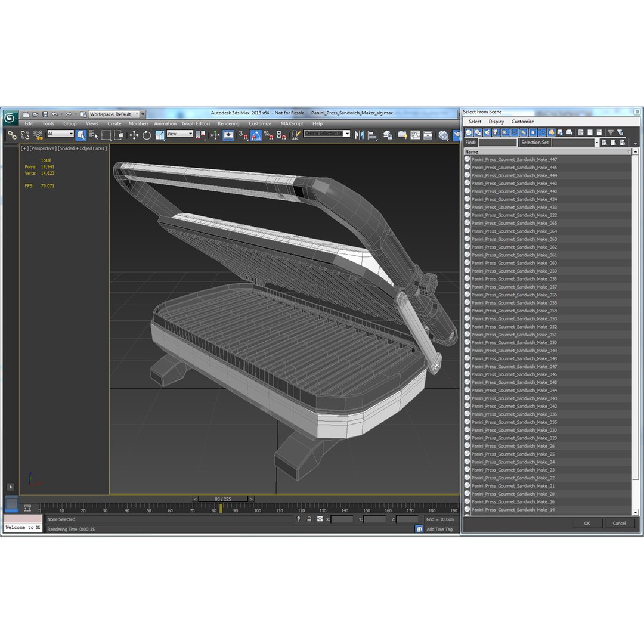The width and height of the screenshot is (644, 644).
Task: Toggle Display Geometry filter in Select From Scene
Action: click(469, 132)
